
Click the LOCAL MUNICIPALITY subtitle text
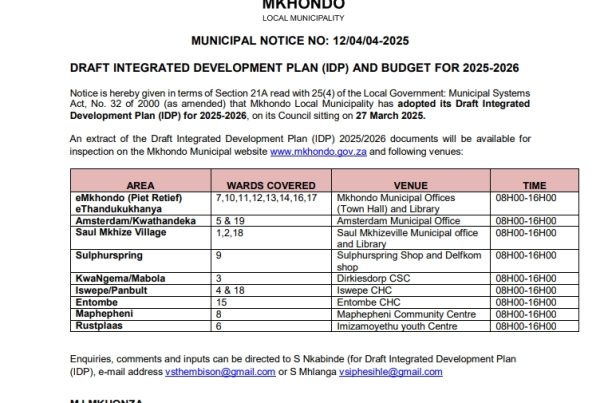(x=303, y=18)
